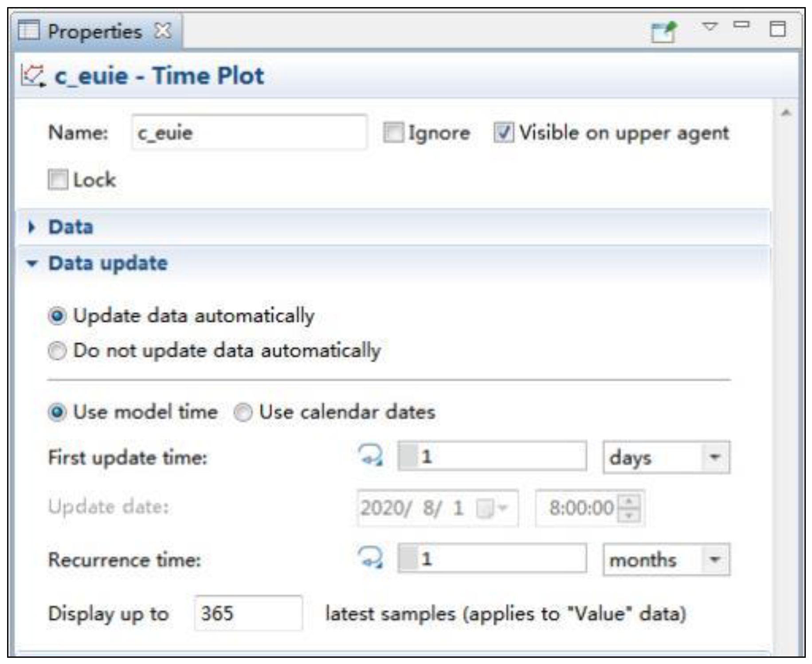Select the Properties tab
812x664 pixels.
94,32
